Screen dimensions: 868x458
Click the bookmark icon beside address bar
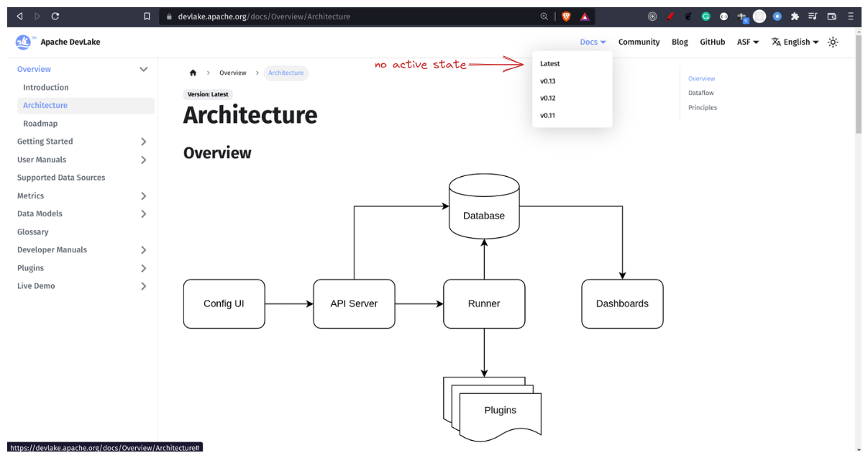(147, 16)
